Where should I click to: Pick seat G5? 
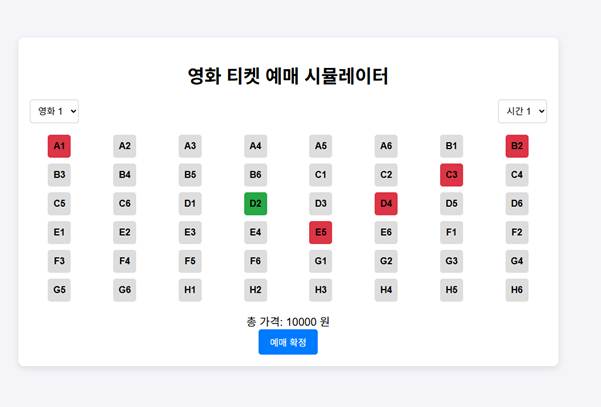pyautogui.click(x=59, y=291)
